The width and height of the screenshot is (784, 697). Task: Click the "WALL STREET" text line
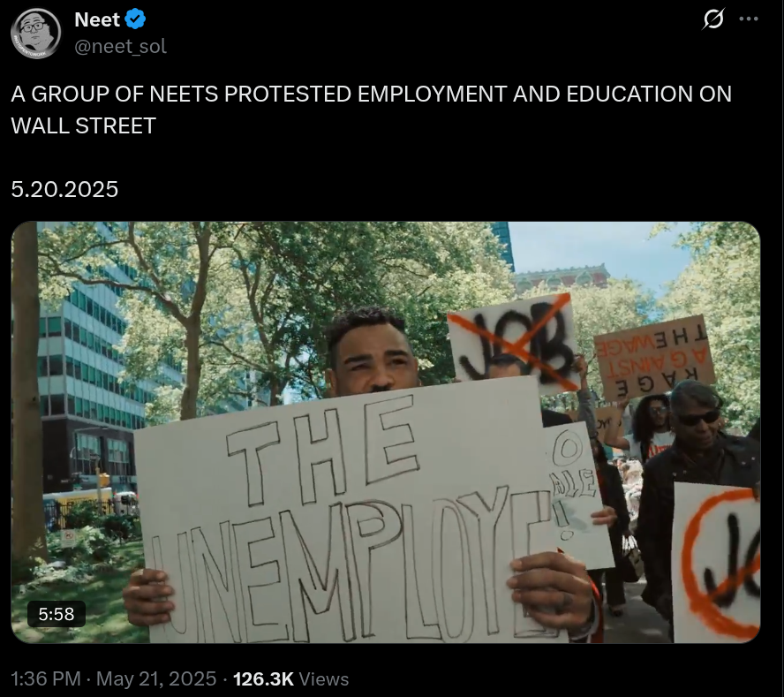pyautogui.click(x=84, y=125)
